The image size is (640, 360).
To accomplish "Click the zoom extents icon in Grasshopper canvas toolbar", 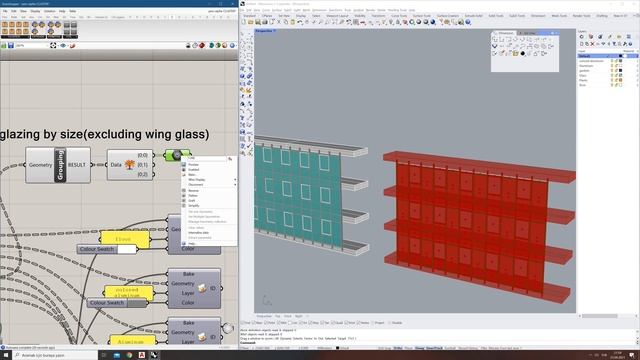I will click(x=53, y=45).
